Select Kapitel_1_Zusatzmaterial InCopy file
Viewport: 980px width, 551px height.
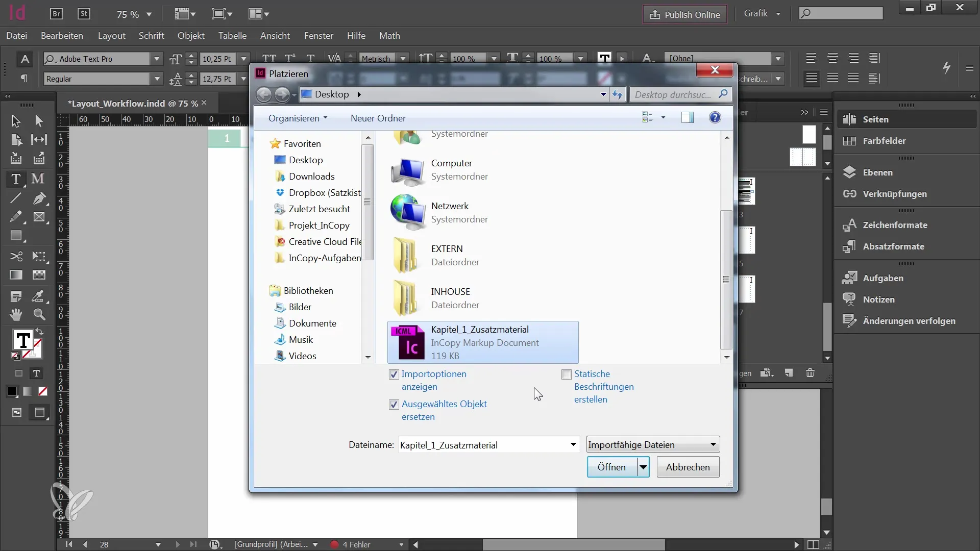[x=481, y=342]
